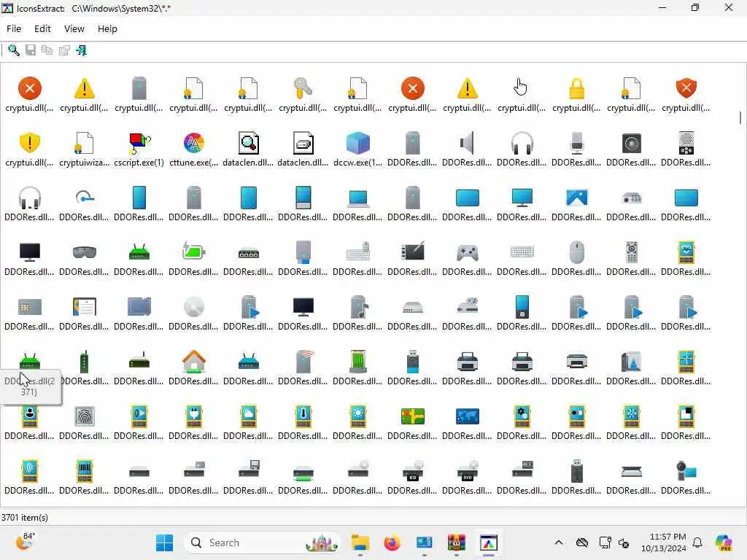Select the cryptui.dll key icon
This screenshot has width=747, height=560.
(x=303, y=88)
